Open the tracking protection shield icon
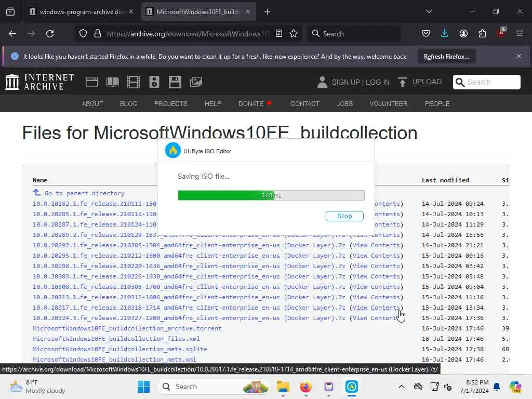This screenshot has width=532, height=399. click(x=83, y=34)
